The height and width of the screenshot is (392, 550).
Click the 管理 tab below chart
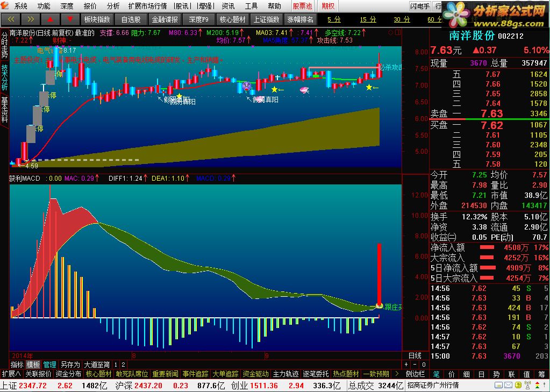pyautogui.click(x=50, y=365)
